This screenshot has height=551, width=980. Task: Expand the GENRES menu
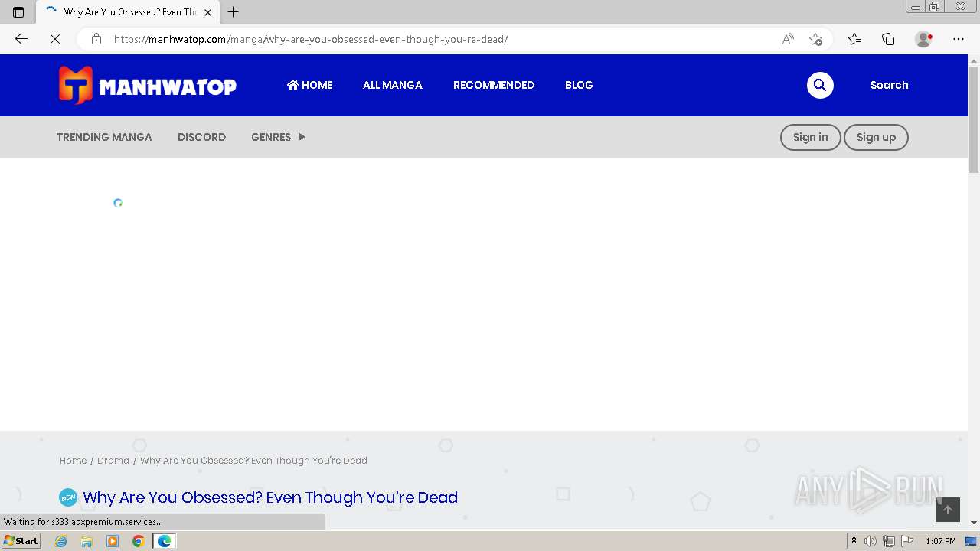(278, 137)
